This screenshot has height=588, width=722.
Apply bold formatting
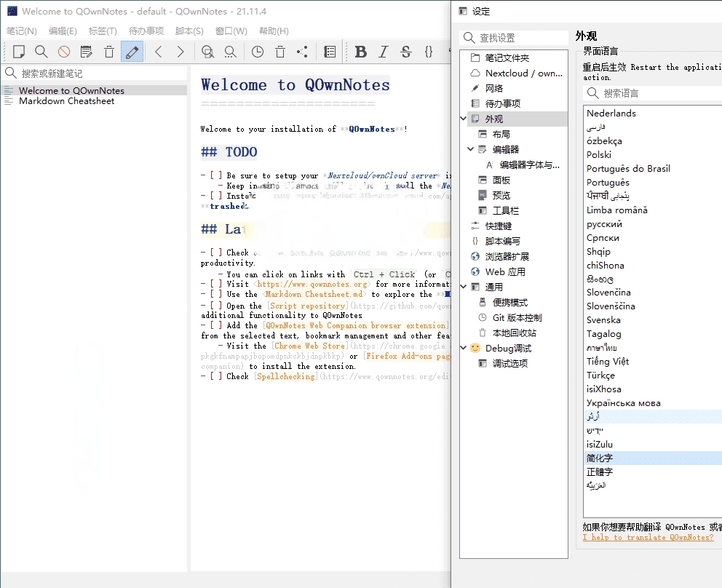tap(360, 51)
